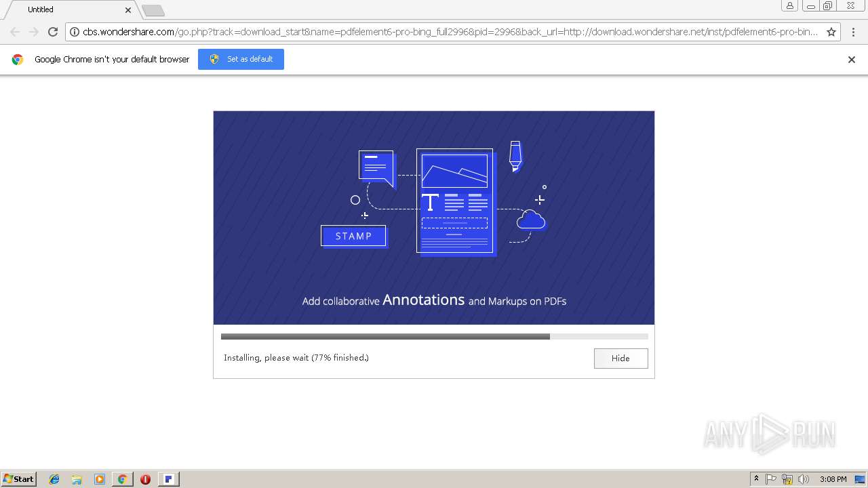Click the speech bubble comment icon
The image size is (868, 488).
[x=376, y=168]
